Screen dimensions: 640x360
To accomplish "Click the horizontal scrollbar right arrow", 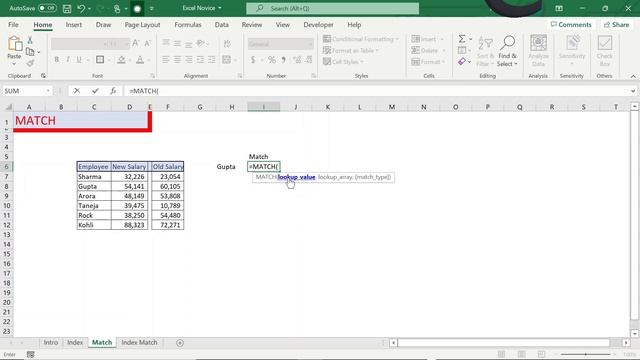I will pyautogui.click(x=626, y=343).
